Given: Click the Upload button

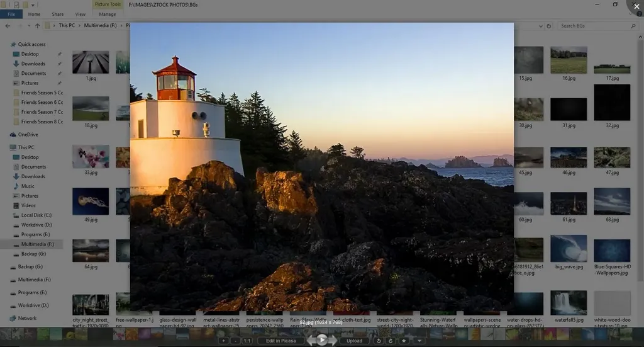Looking at the screenshot, I should (x=355, y=341).
